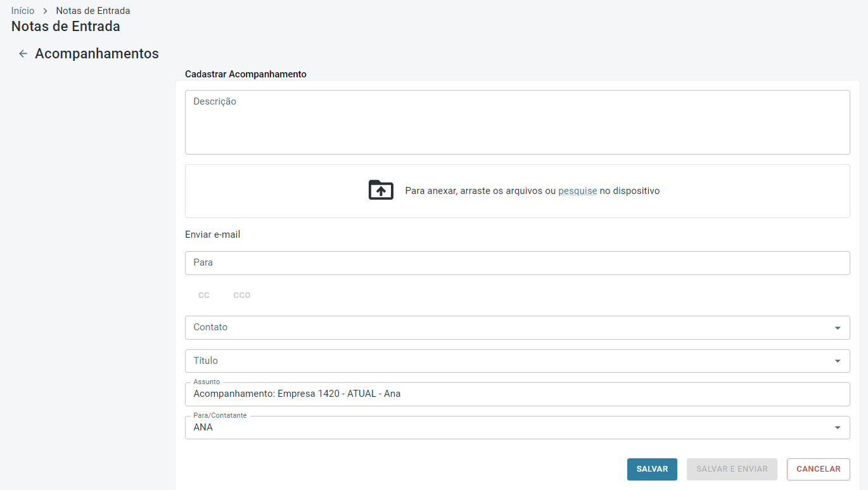The image size is (868, 490).
Task: Go to Início in breadcrumb
Action: 23,11
